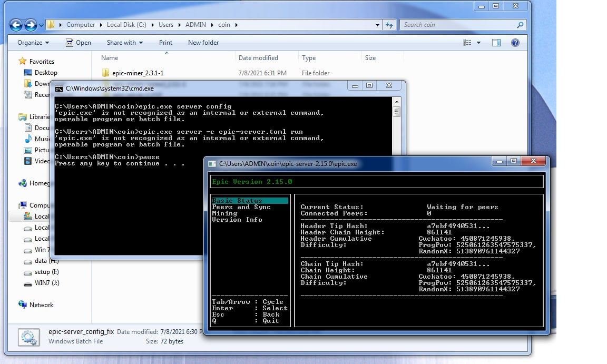
Task: Select Peers and Sync in epic menu
Action: coord(241,207)
